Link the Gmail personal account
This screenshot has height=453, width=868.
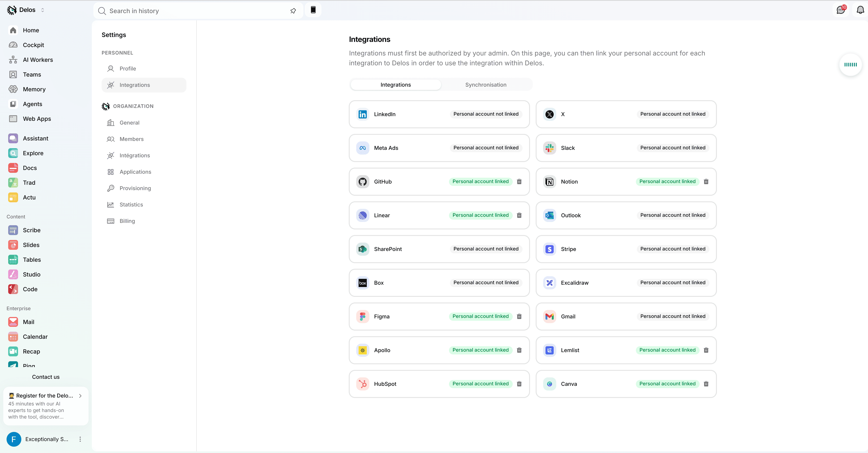pyautogui.click(x=673, y=316)
